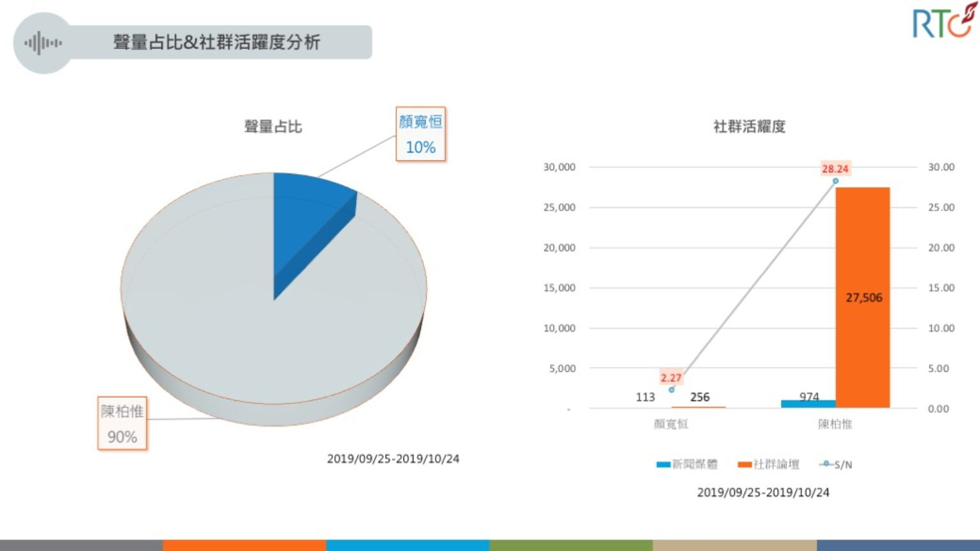Click the 256 data label
Viewport: 980px width, 551px height.
(700, 397)
